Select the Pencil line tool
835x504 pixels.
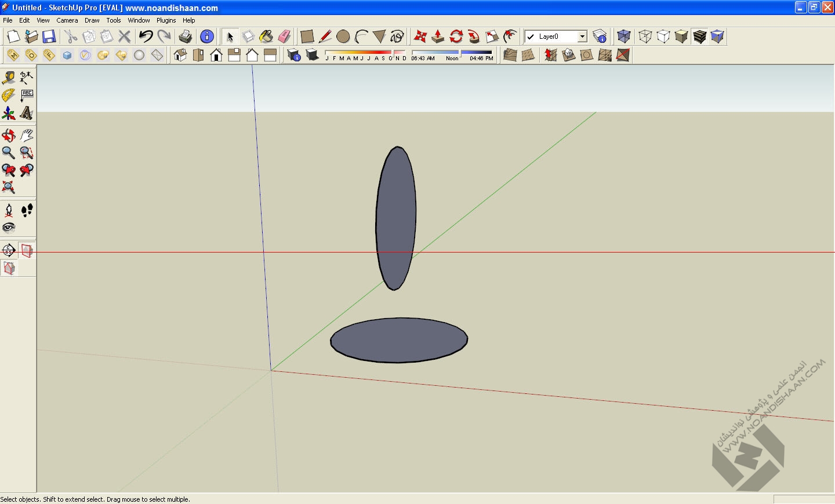click(325, 36)
